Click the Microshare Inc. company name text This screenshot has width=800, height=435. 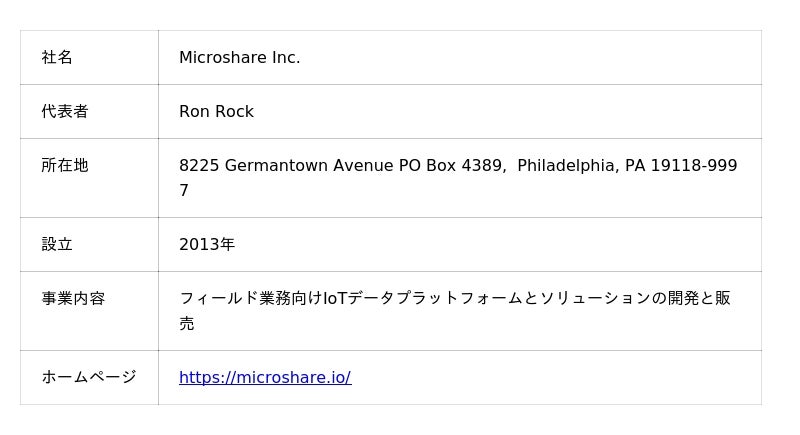click(239, 58)
